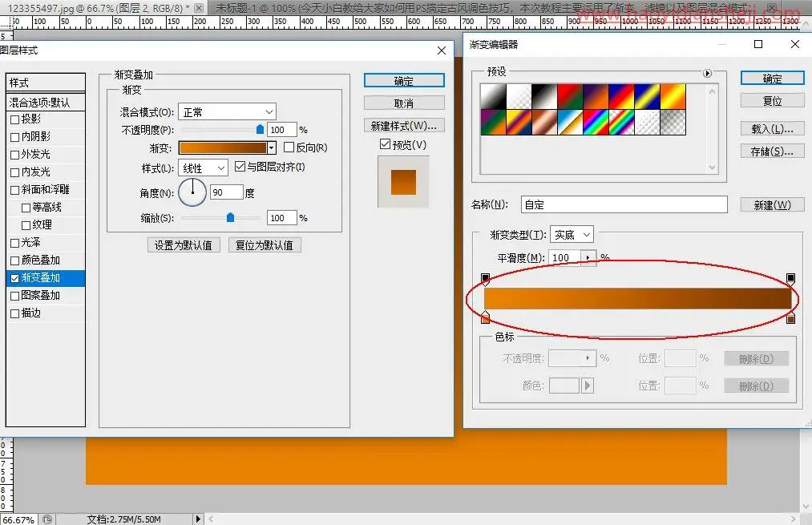Screen dimensions: 812x525
Task: Click the orange gradient swatch in Layer Style
Action: click(223, 148)
